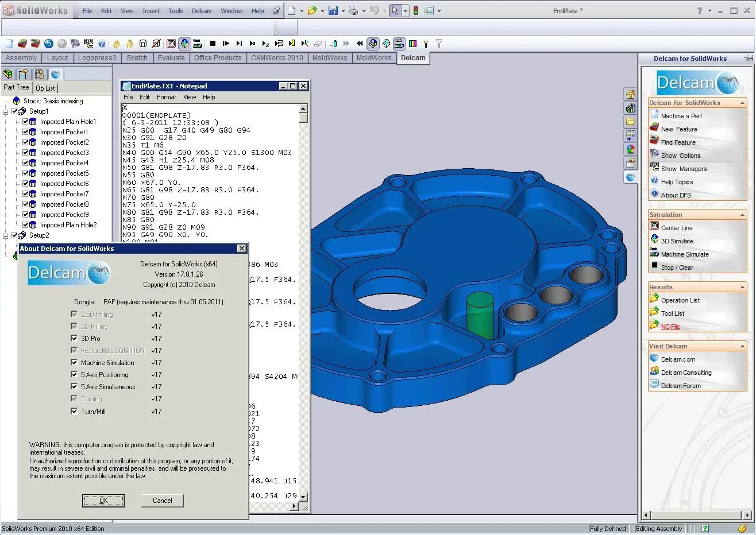Click the Show Managers icon
Viewport: 756px width, 535px height.
coord(654,168)
